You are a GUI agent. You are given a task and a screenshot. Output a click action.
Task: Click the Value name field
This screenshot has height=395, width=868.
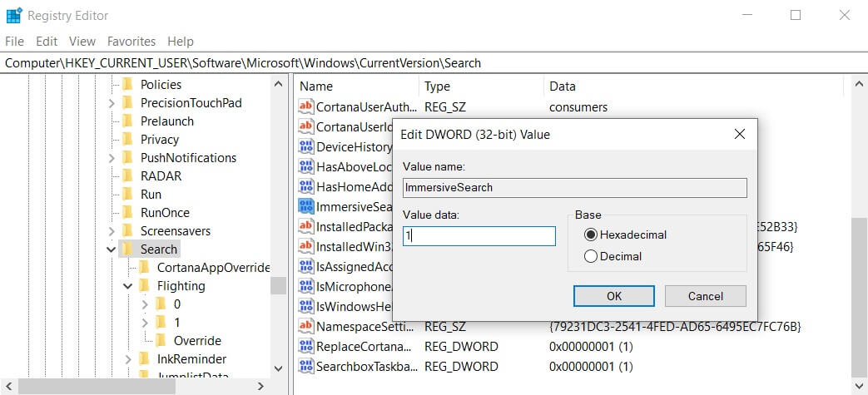(x=574, y=188)
